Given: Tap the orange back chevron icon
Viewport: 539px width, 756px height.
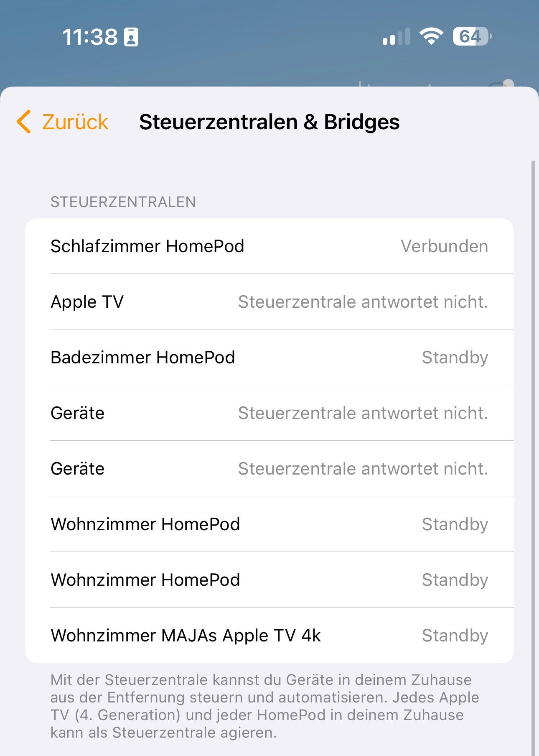Looking at the screenshot, I should tap(24, 122).
